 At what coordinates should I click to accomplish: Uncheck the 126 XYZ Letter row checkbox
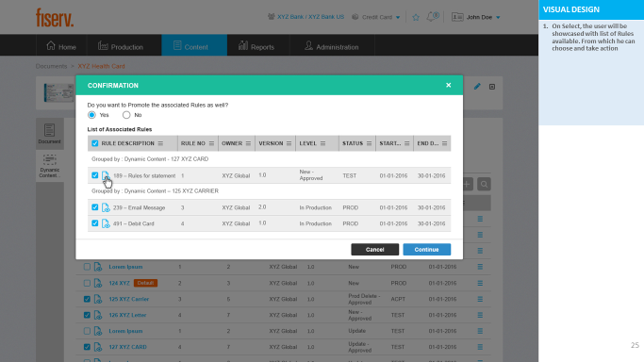coord(87,315)
